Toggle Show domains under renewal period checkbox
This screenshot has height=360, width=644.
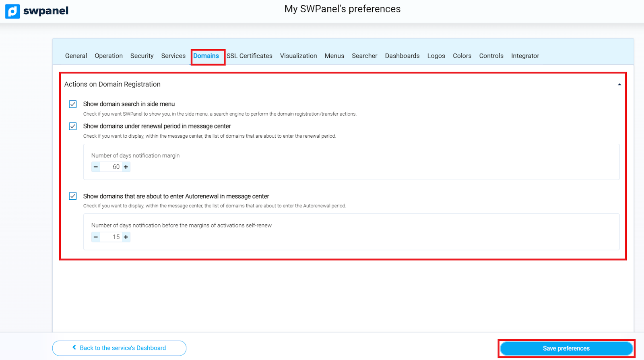73,126
